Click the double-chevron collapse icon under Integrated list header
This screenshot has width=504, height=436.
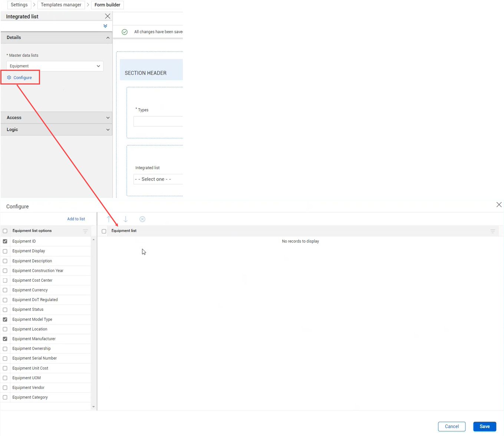pyautogui.click(x=105, y=26)
